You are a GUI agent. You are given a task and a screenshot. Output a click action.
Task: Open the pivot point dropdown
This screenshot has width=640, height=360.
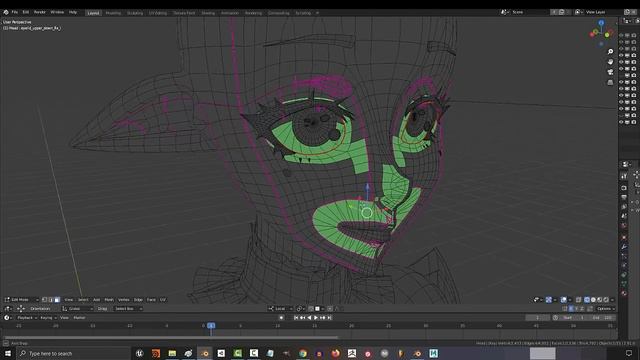[x=301, y=309]
